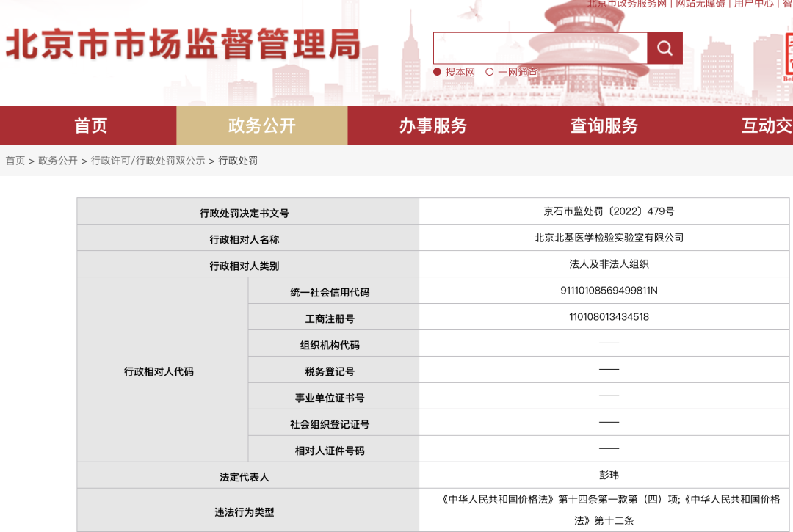Viewport: 793px width, 532px height.
Task: Click the 行政相对人类别 label cell
Action: (x=248, y=263)
